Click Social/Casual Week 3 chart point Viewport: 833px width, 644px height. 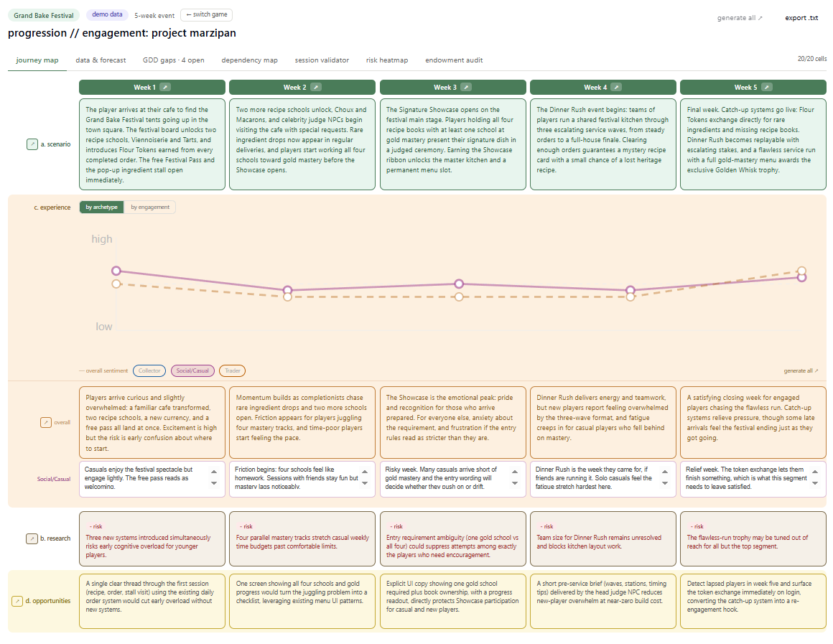[x=459, y=284]
